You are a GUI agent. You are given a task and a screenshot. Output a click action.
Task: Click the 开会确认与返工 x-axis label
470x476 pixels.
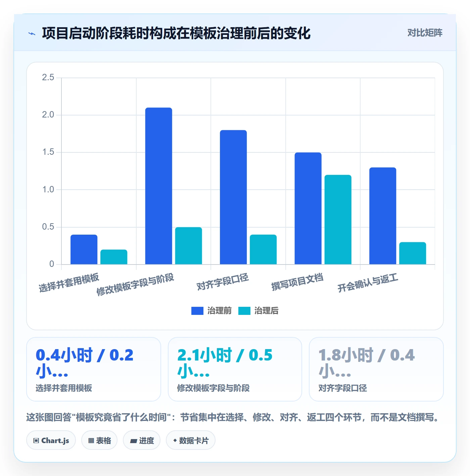pyautogui.click(x=368, y=283)
